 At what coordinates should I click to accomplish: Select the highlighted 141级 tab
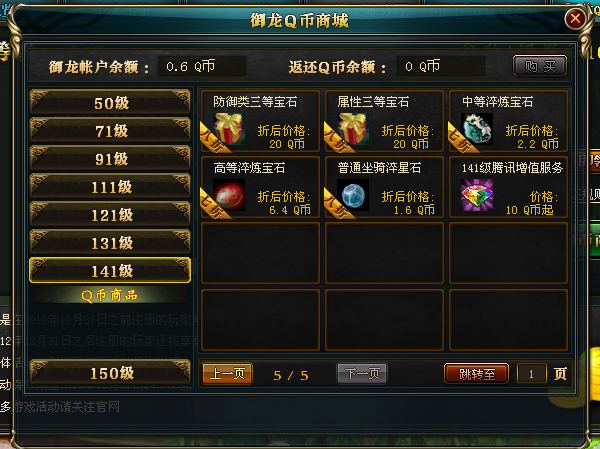(x=110, y=271)
